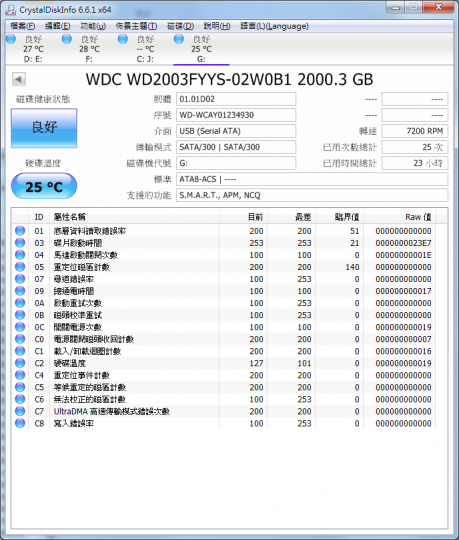Click the 良好 health status button

pos(44,128)
